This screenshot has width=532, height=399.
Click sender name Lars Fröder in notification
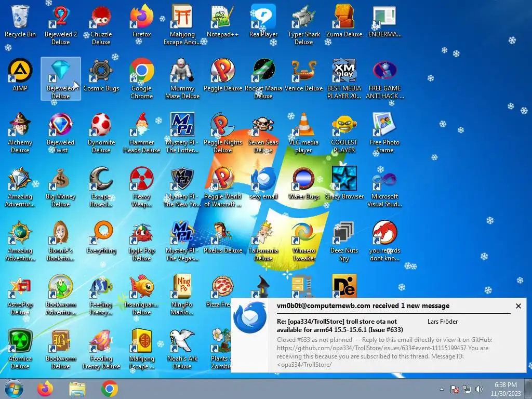point(443,321)
